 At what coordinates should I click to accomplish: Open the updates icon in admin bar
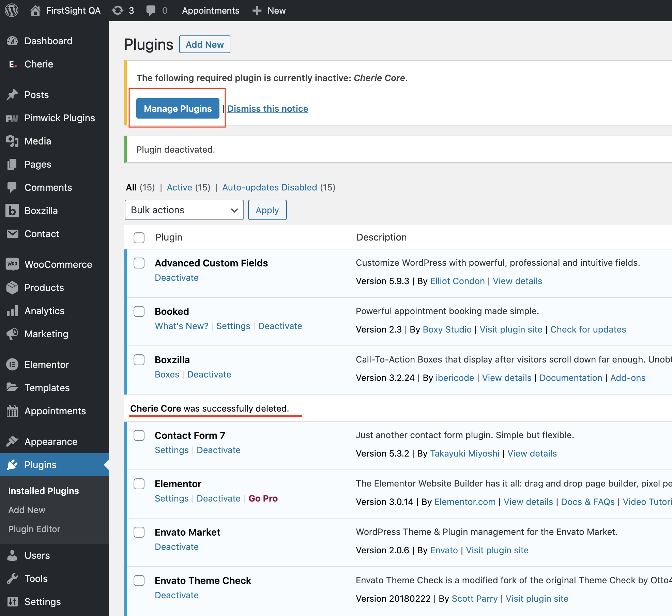118,11
